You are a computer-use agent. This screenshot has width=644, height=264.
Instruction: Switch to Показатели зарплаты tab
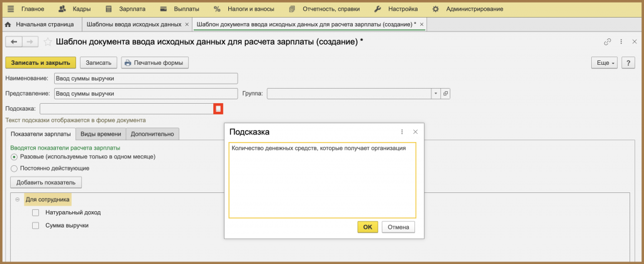coord(41,134)
